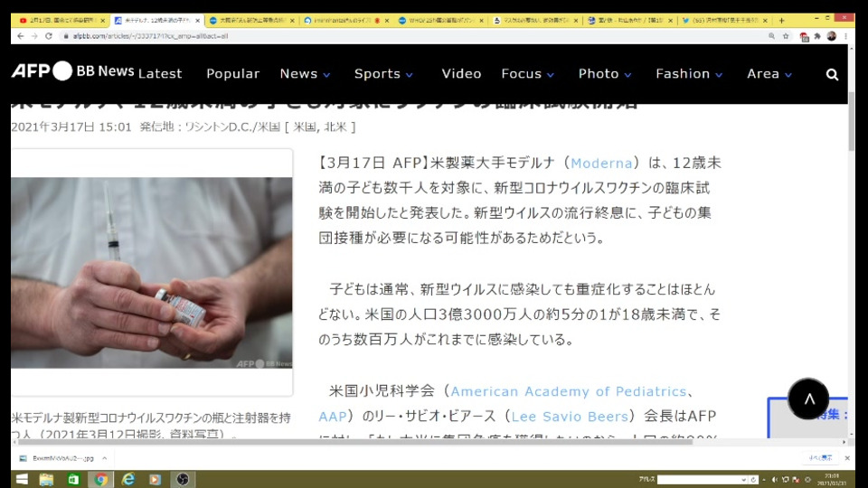
Task: Expand the Focus dropdown menu
Action: click(x=527, y=73)
